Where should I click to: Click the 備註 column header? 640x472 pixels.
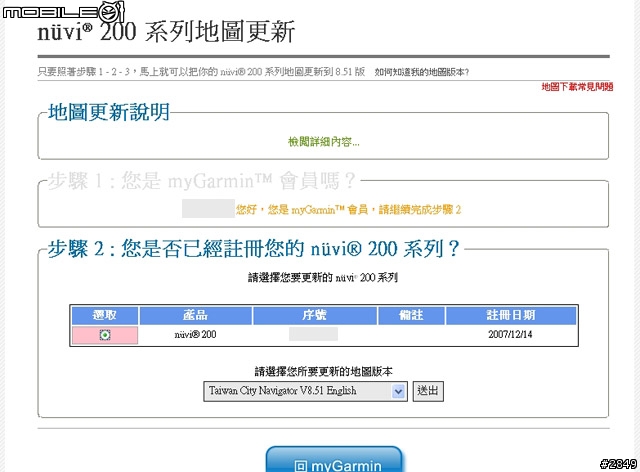click(x=411, y=315)
